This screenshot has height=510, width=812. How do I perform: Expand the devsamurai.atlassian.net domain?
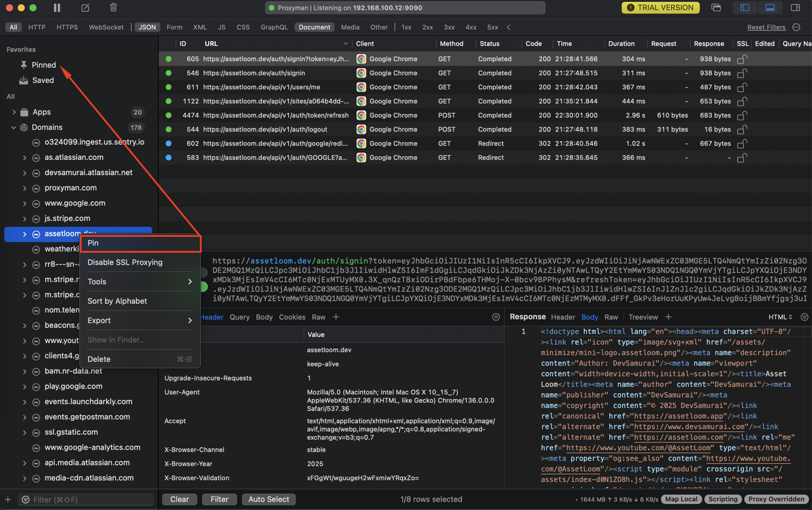click(x=25, y=173)
